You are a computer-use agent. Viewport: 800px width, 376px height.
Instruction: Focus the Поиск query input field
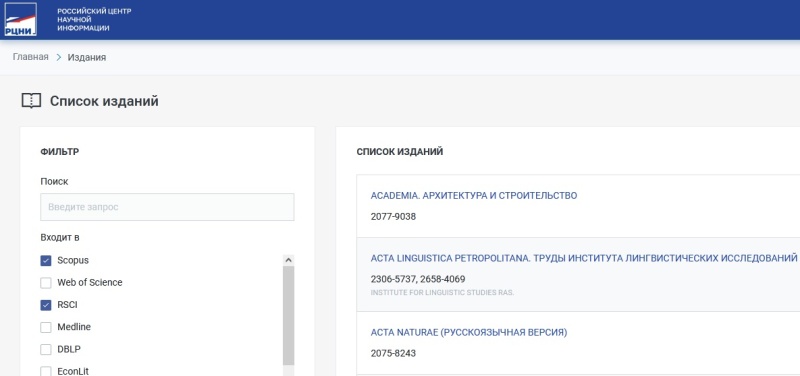pyautogui.click(x=167, y=207)
